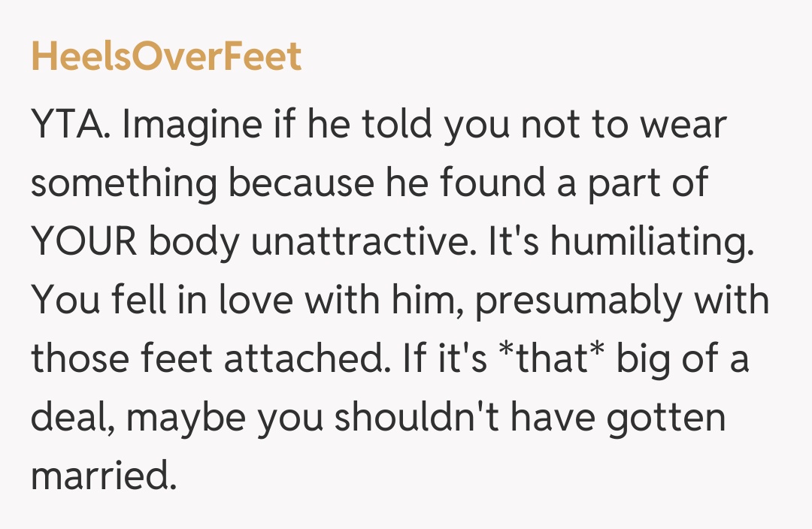Click the word "maybe" in the comment
The height and width of the screenshot is (529, 812).
point(188,417)
